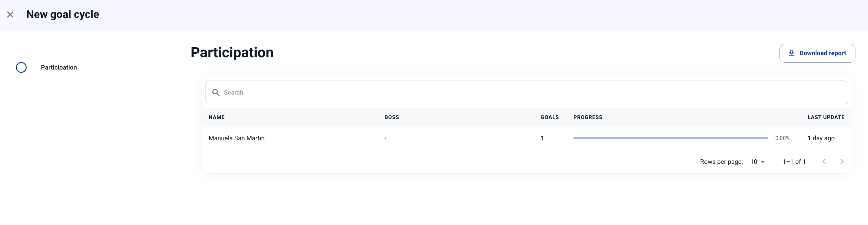868x225 pixels.
Task: Sort by the LAST UPDATE column header
Action: (x=826, y=117)
